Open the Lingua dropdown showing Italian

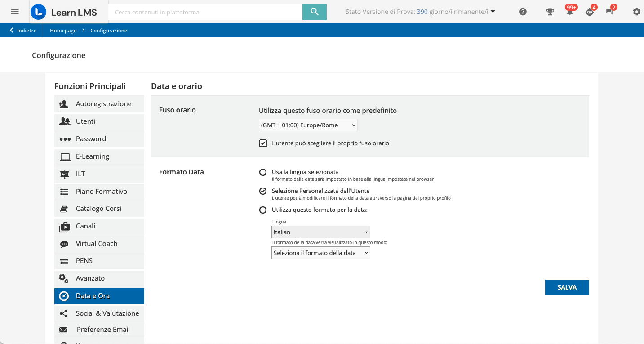pos(321,232)
